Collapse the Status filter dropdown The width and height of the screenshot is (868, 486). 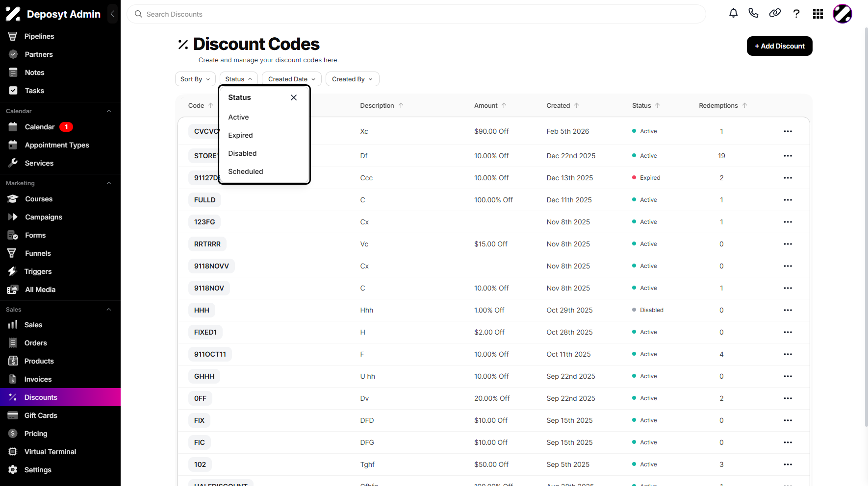tap(238, 79)
